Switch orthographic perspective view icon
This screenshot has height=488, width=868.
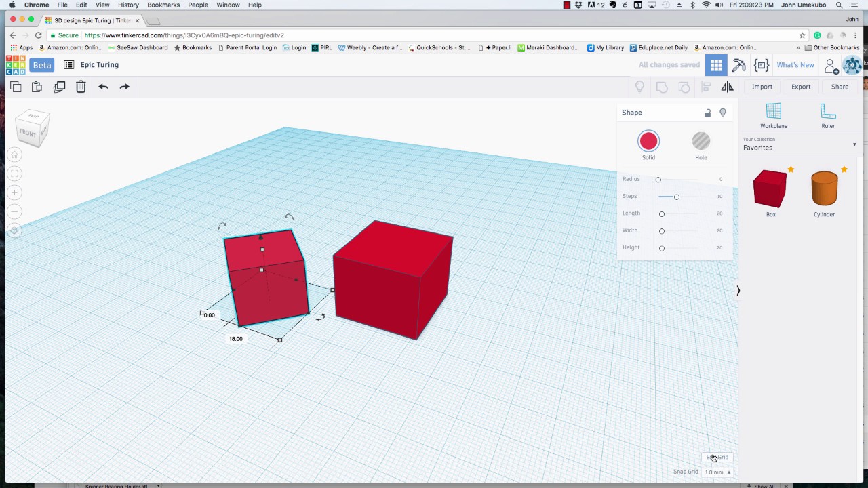(15, 230)
